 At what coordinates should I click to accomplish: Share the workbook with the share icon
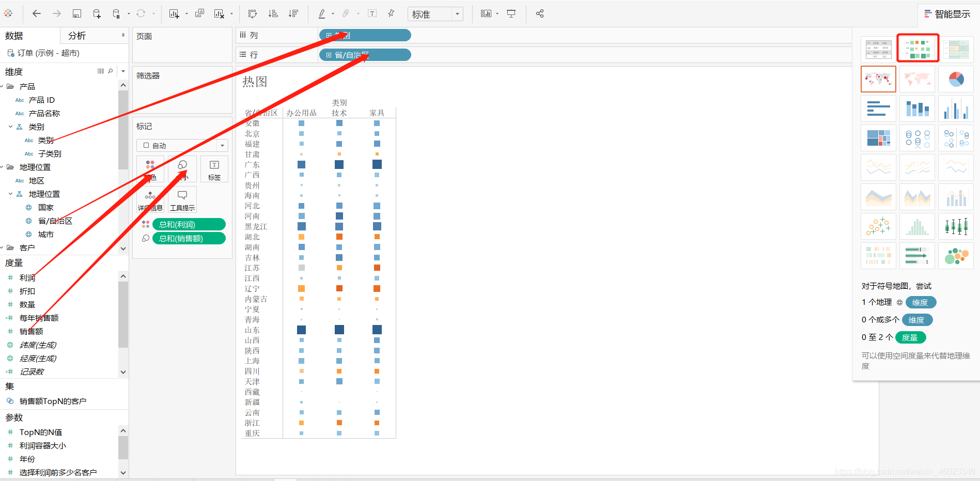[x=540, y=13]
